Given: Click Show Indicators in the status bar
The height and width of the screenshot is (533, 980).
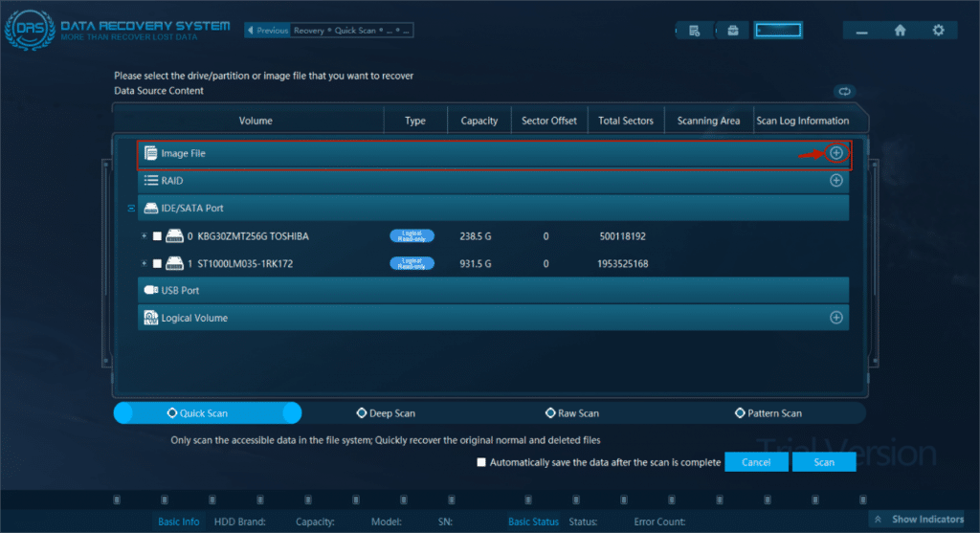Looking at the screenshot, I should click(x=918, y=520).
